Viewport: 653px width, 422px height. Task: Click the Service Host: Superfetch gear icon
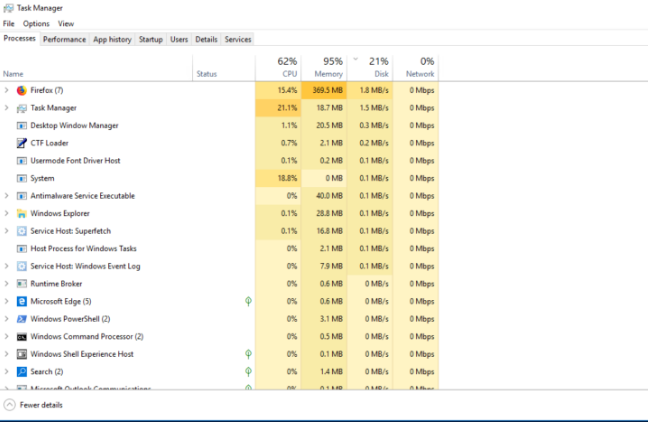coord(22,231)
